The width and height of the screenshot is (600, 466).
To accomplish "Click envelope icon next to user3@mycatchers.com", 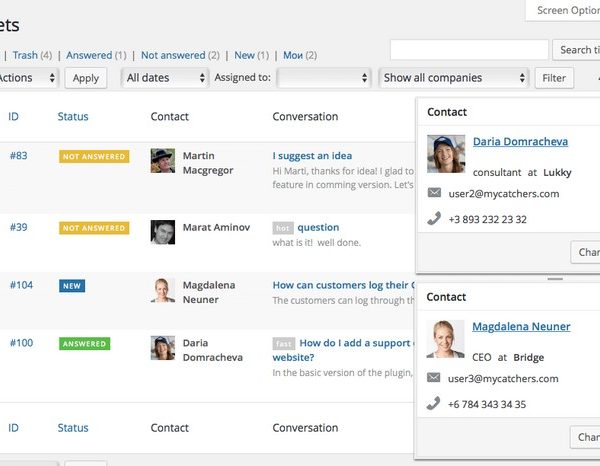I will click(x=434, y=378).
